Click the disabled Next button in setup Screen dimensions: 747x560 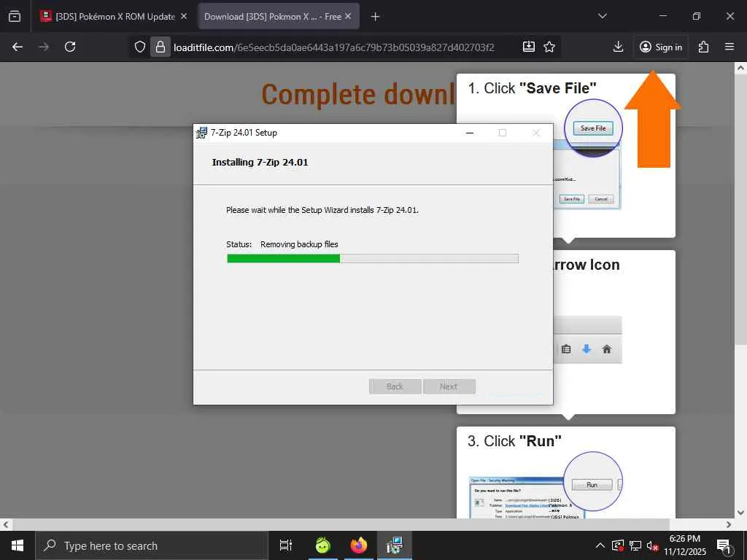[x=449, y=386]
